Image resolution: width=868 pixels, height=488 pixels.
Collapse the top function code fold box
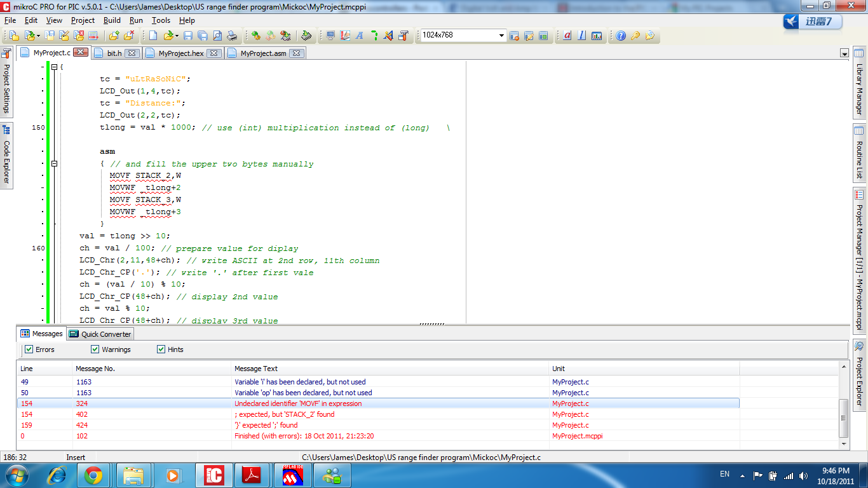[54, 67]
